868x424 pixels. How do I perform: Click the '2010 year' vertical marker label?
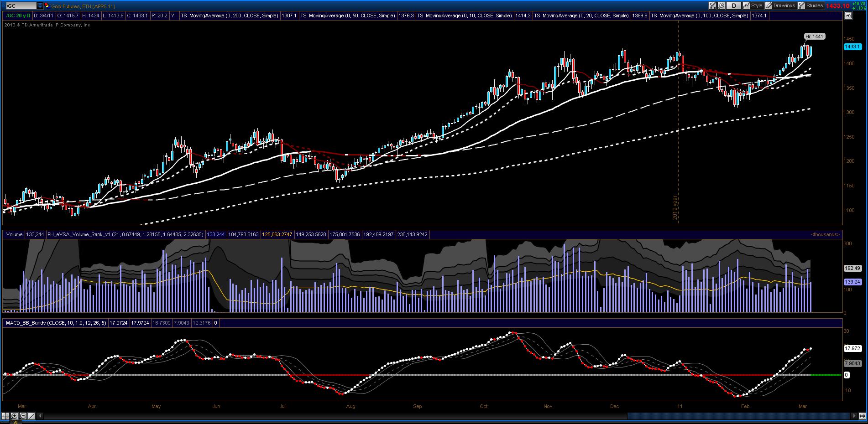(675, 208)
